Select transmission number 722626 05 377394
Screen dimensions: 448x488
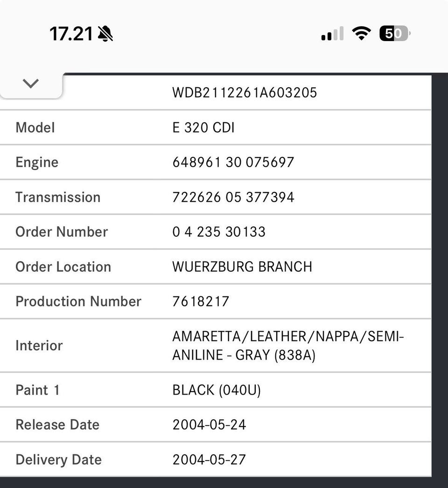coord(233,197)
